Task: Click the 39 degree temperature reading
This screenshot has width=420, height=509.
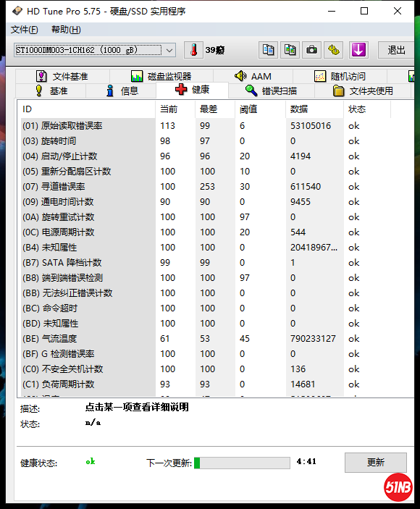Action: pos(215,50)
